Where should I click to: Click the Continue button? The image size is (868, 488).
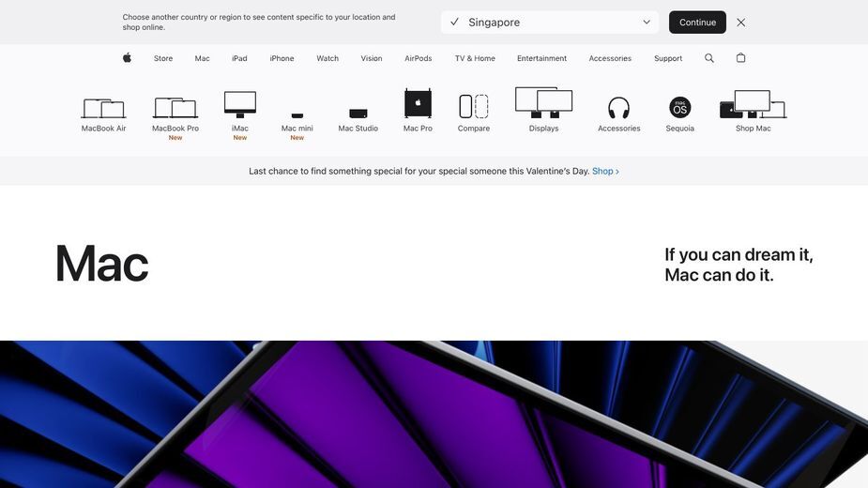tap(697, 23)
